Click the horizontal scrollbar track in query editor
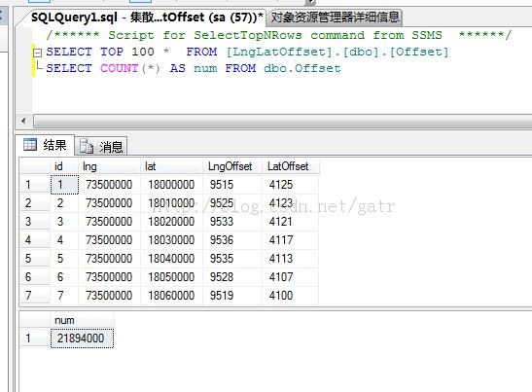532x392 pixels. pyautogui.click(x=282, y=121)
